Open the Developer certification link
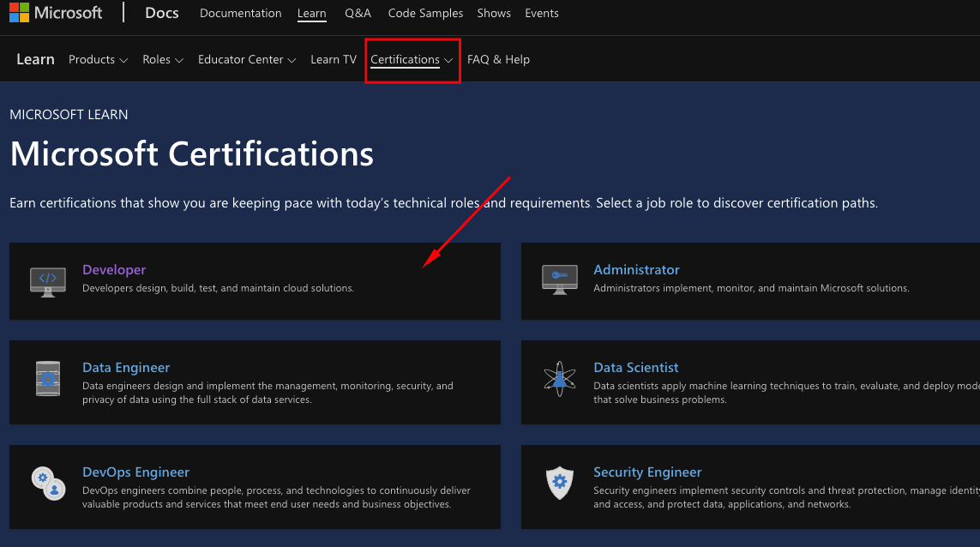Image resolution: width=980 pixels, height=547 pixels. coord(114,269)
